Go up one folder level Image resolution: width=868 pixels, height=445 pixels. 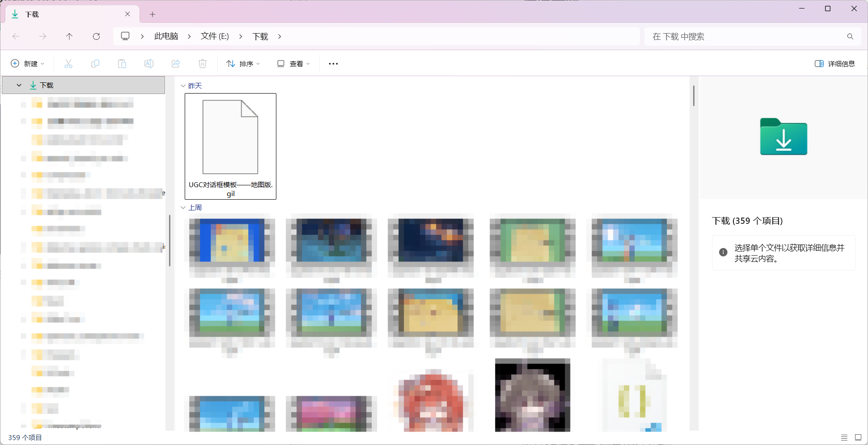pyautogui.click(x=69, y=36)
